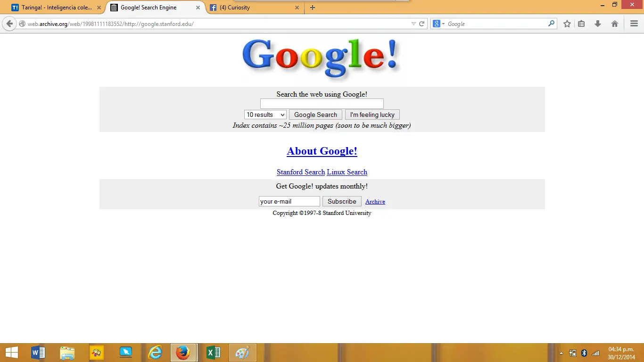Viewport: 644px width, 362px height.
Task: Go back with the browser back arrow
Action: [9, 24]
